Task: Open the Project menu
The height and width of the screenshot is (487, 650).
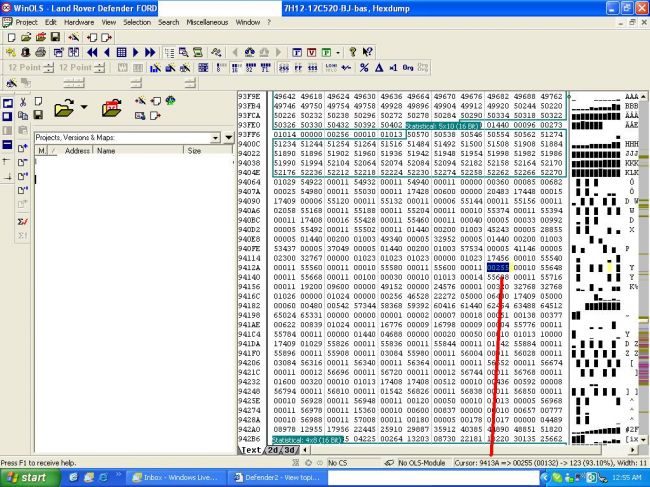Action: 27,22
